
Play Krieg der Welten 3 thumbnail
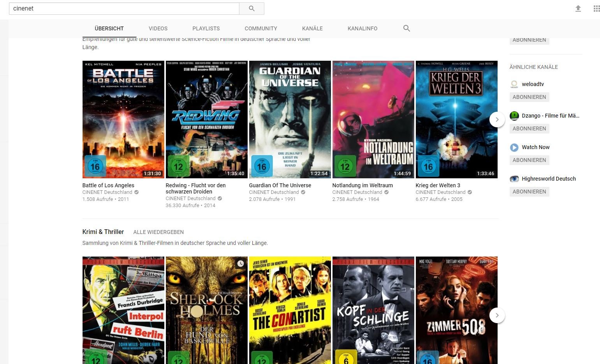(x=457, y=120)
